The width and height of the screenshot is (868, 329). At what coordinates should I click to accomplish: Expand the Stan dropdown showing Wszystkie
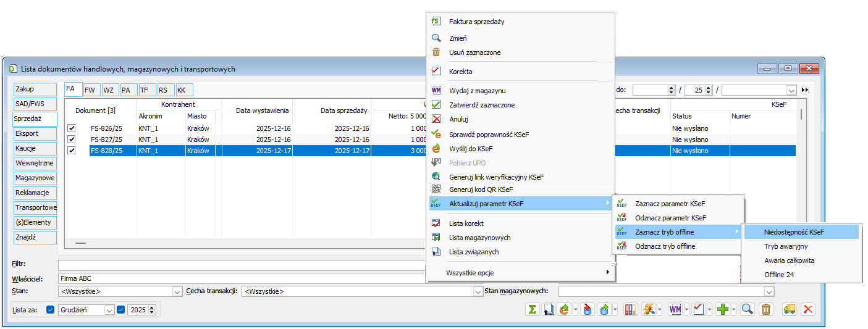[177, 291]
